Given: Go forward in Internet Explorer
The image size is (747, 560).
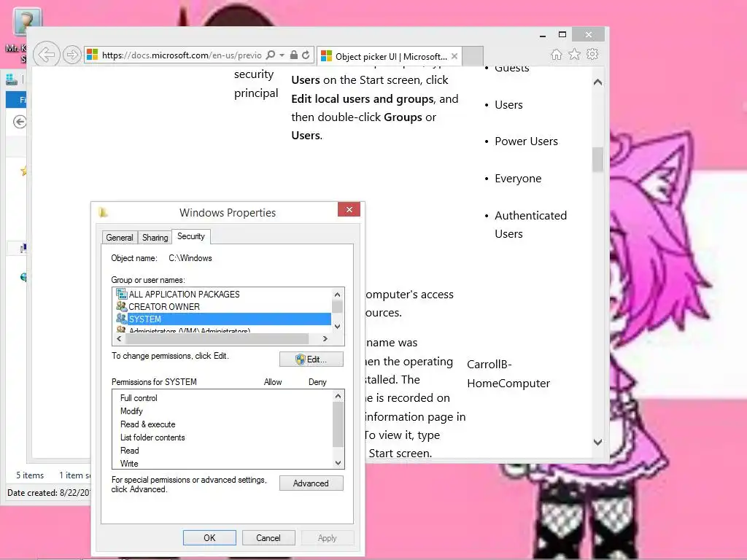Looking at the screenshot, I should [71, 55].
